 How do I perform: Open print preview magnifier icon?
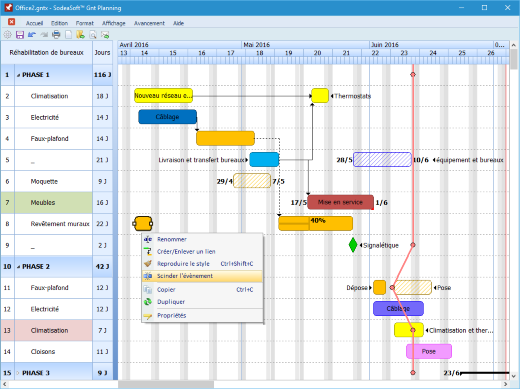pyautogui.click(x=93, y=35)
